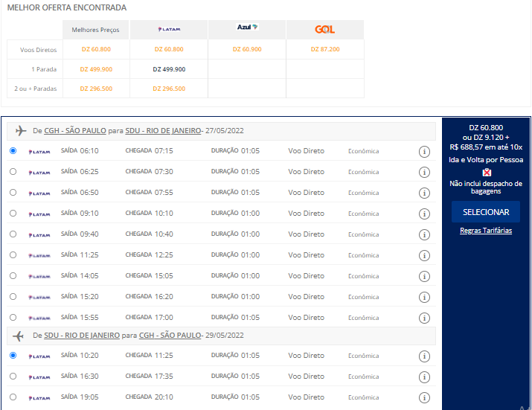Select LATAM direct flight price DZ 60.800
Screen dimensions: 532x410
pos(169,49)
